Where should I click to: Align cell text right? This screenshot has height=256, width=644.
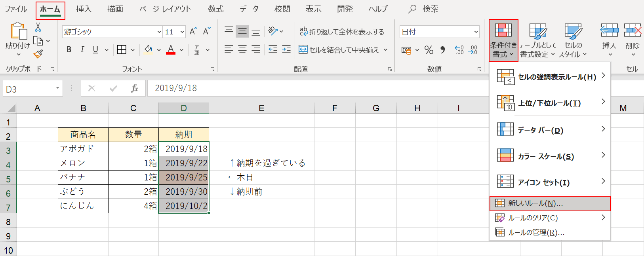coord(256,49)
